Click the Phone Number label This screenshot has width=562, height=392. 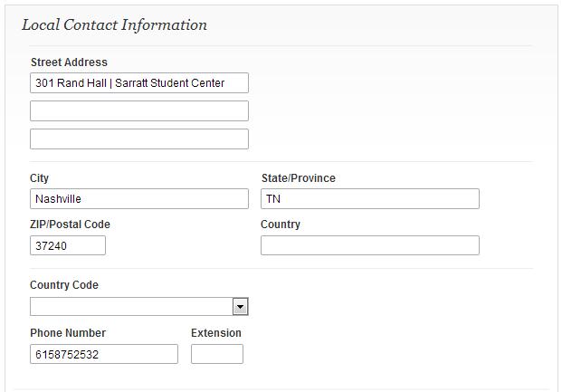(x=68, y=333)
